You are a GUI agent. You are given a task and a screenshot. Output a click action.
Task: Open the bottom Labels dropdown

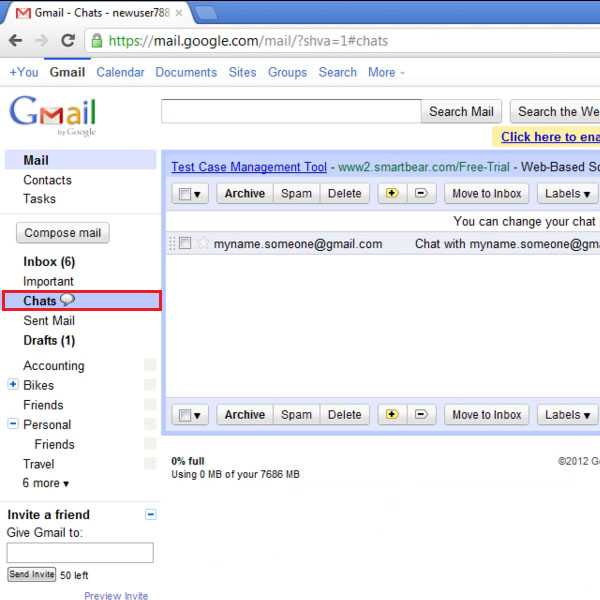pos(567,414)
